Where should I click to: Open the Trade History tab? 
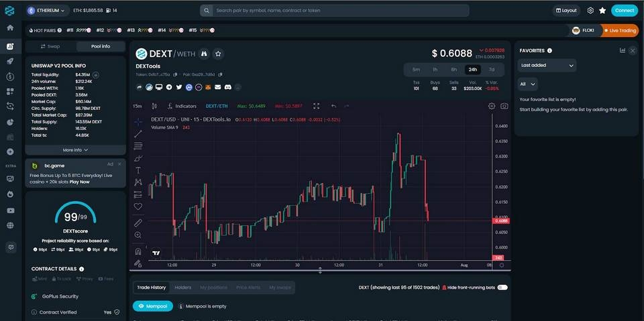[151, 287]
